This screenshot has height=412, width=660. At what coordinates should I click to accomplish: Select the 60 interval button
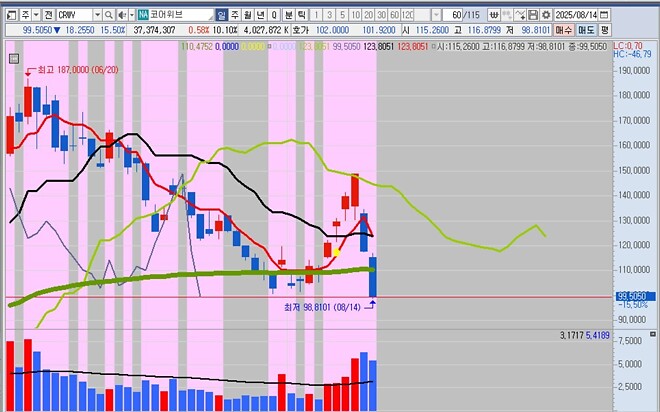click(394, 15)
